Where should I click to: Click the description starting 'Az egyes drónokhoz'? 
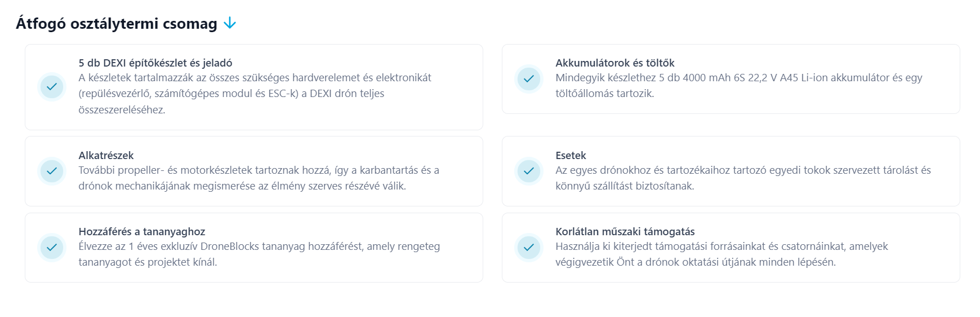(743, 178)
